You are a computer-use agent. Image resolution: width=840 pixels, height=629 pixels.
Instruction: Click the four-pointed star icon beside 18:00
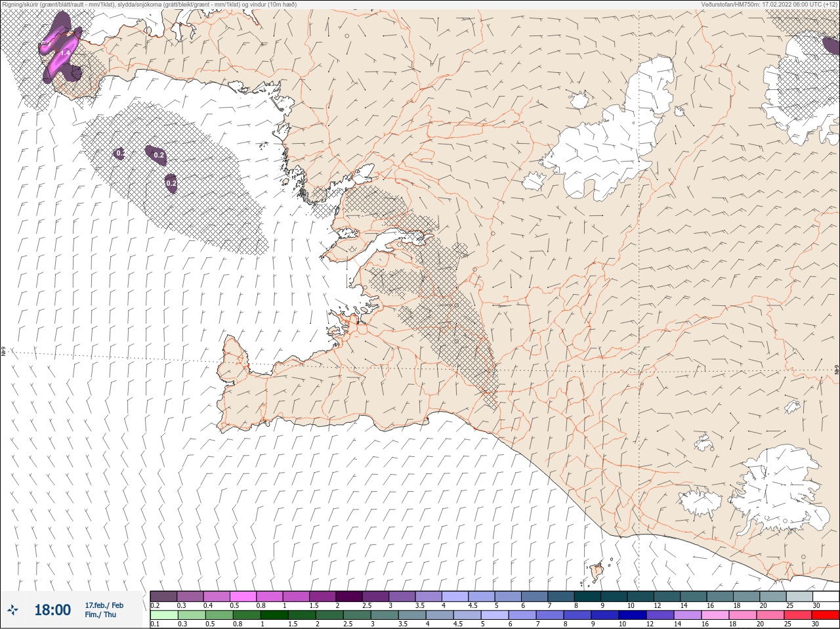click(x=13, y=611)
